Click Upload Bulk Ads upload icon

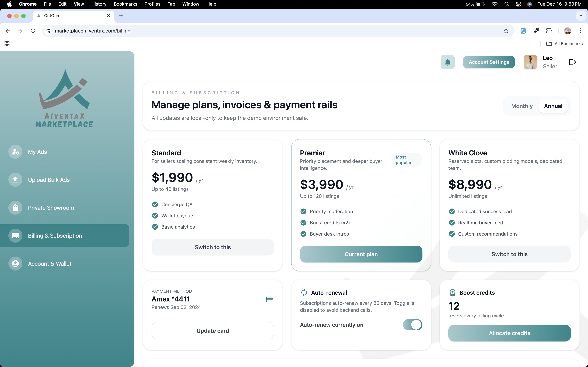15,180
